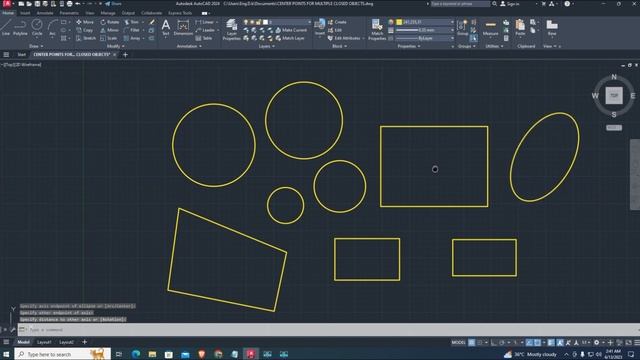This screenshot has width=640, height=360.
Task: Click the Stretch tool
Action: coord(85,38)
